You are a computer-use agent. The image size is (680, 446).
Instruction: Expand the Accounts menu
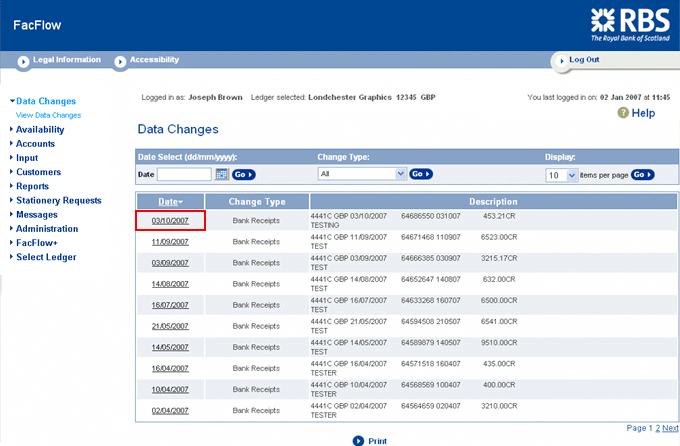pos(35,144)
